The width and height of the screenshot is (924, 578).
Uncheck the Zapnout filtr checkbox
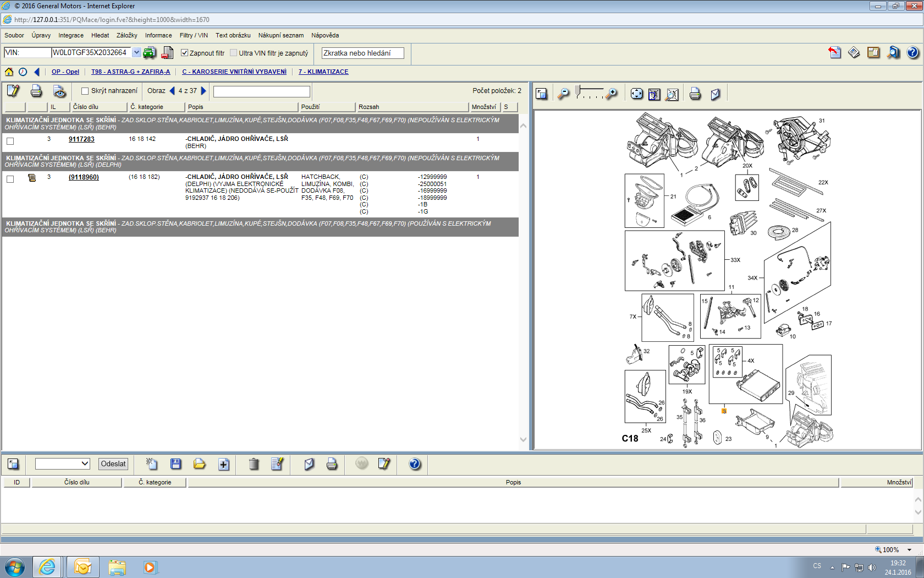coord(185,53)
